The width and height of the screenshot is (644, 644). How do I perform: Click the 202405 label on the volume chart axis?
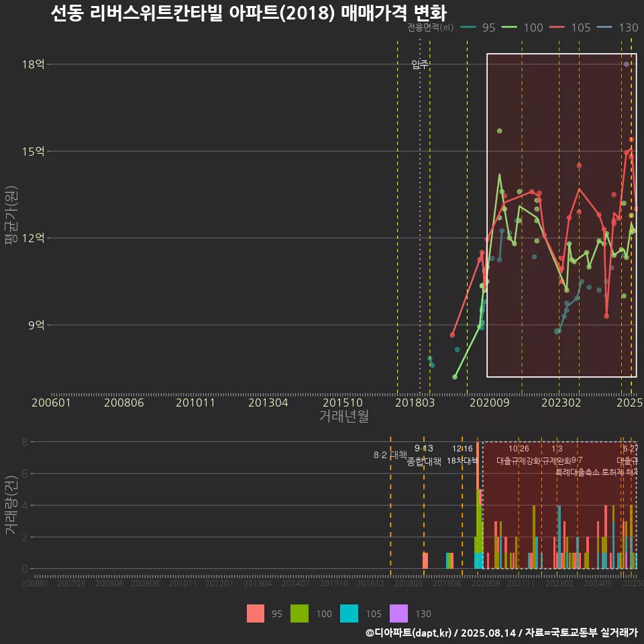click(598, 583)
